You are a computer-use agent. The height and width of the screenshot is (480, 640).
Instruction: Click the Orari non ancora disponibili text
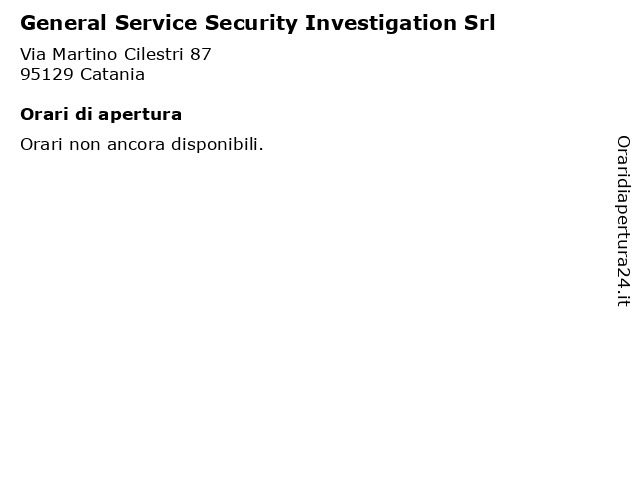(142, 144)
